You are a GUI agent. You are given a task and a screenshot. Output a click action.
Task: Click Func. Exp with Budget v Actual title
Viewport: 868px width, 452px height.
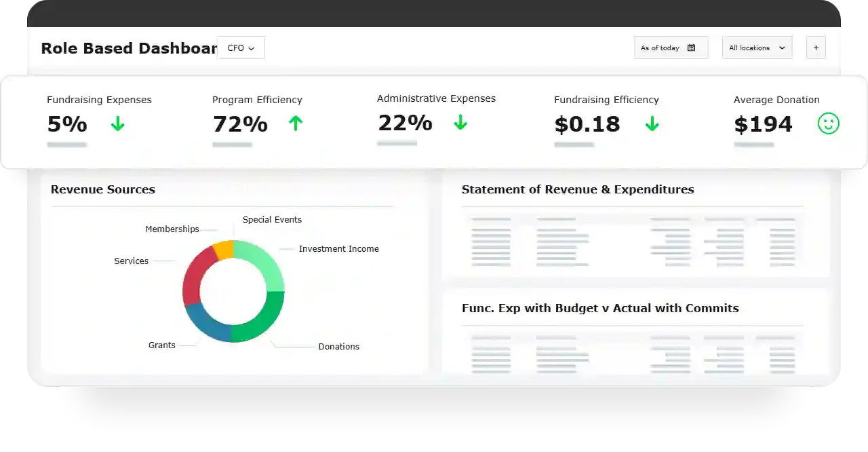pos(600,308)
